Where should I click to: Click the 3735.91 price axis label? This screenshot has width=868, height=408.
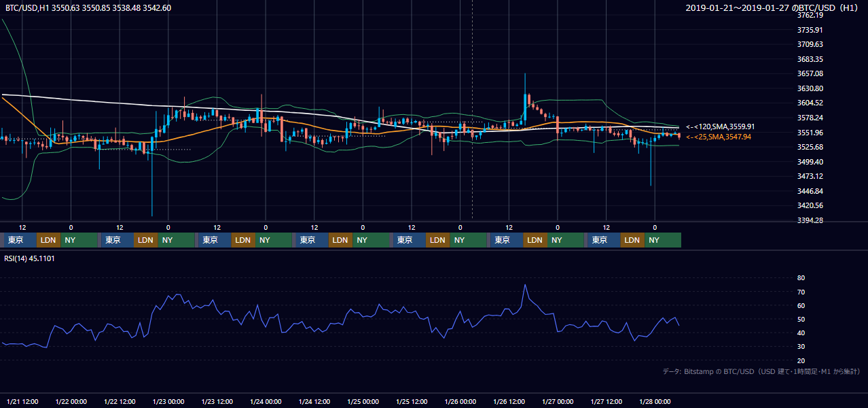click(810, 30)
